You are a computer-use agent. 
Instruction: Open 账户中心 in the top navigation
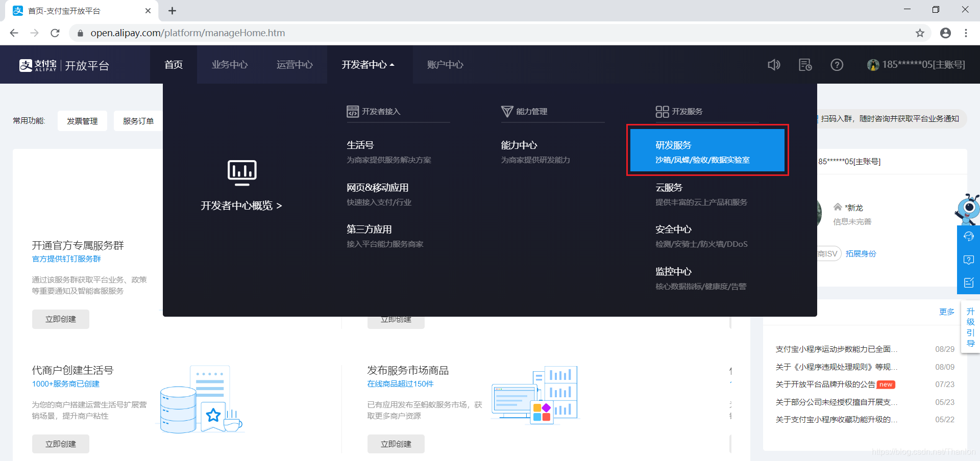[445, 65]
